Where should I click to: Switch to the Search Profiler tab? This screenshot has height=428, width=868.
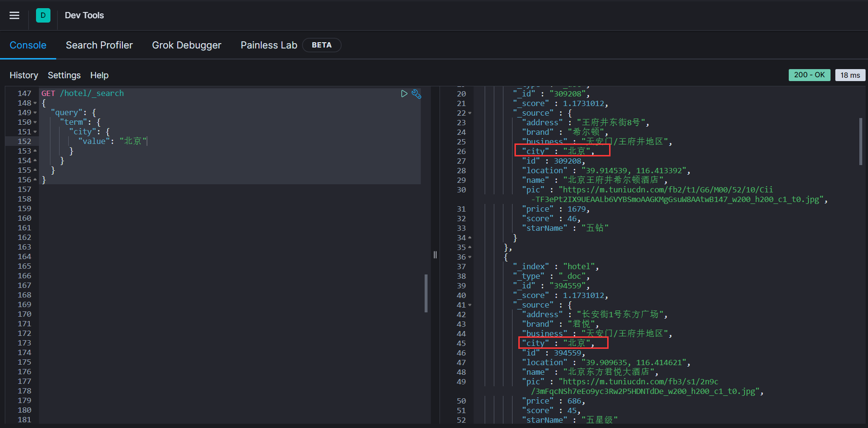(x=99, y=45)
